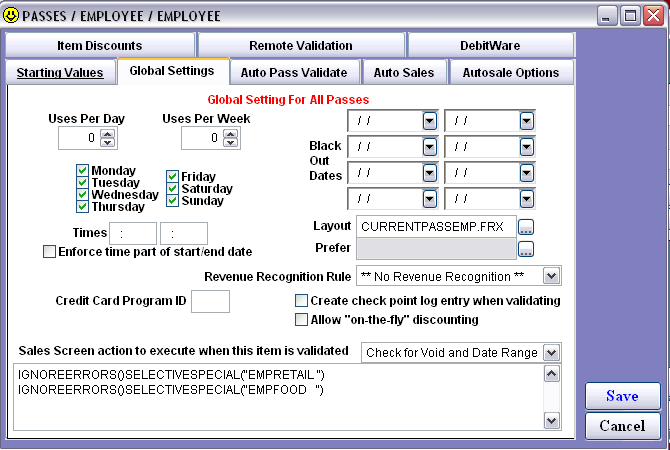This screenshot has width=670, height=450.
Task: Open first row right Black Out date dropdown
Action: coord(526,121)
